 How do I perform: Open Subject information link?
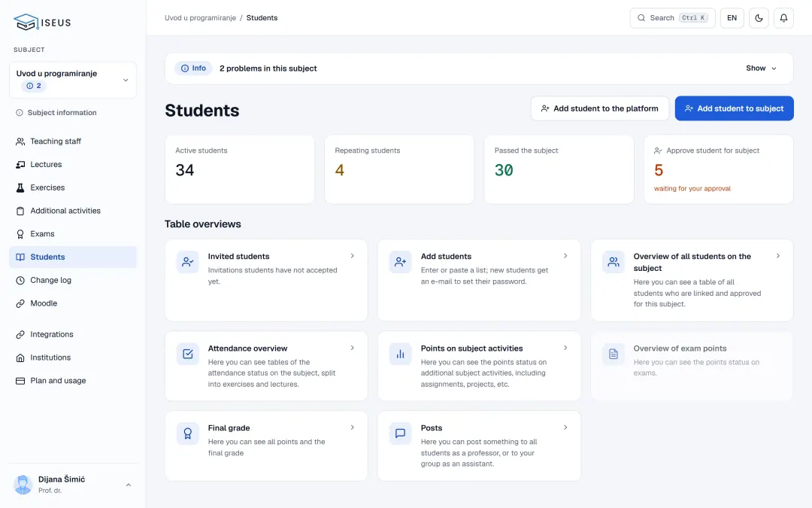click(56, 112)
